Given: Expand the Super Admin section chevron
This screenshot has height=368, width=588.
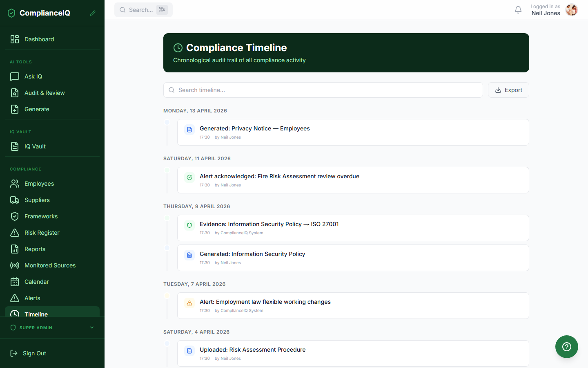Looking at the screenshot, I should click(92, 328).
